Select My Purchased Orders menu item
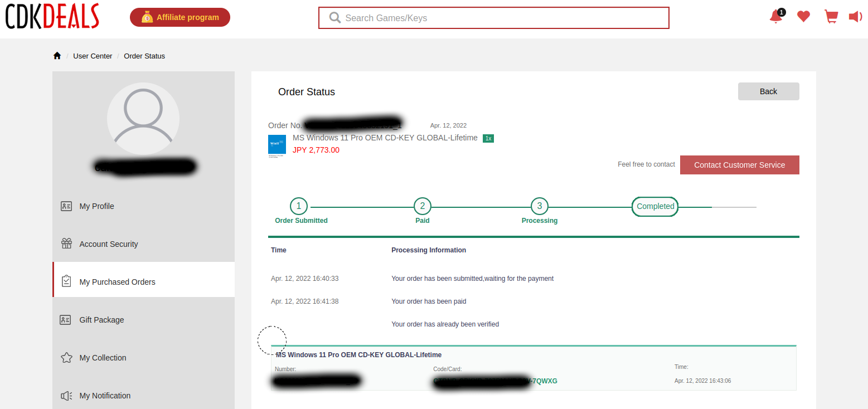This screenshot has height=409, width=868. [143, 280]
